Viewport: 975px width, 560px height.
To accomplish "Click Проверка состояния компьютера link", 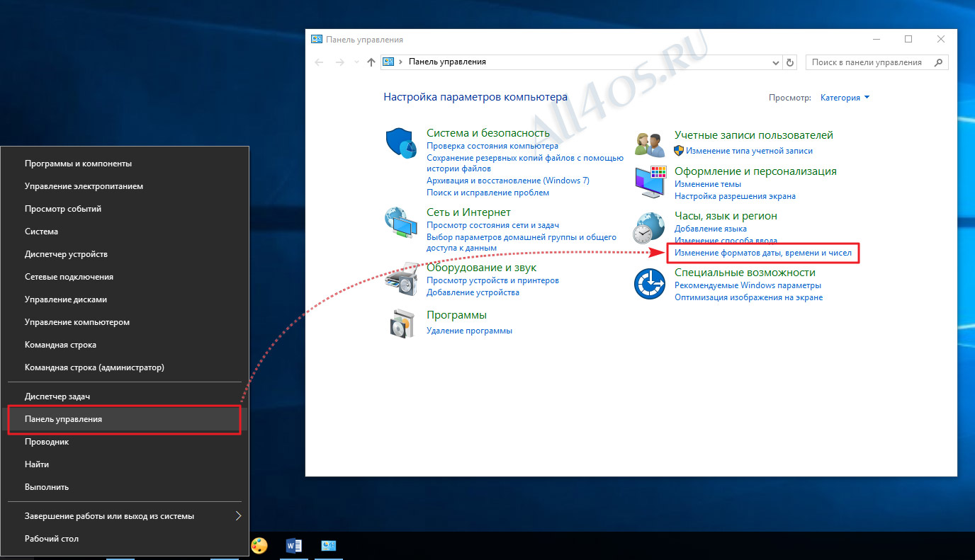I will [492, 146].
